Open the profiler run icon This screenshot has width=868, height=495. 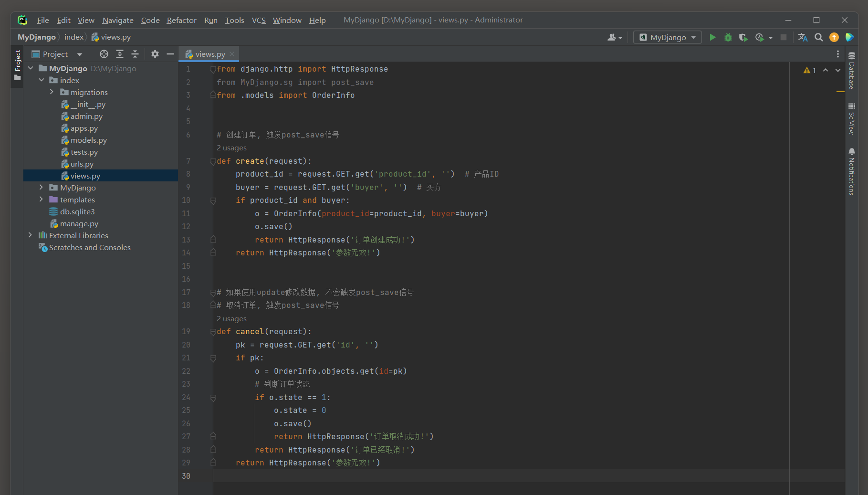[x=760, y=37]
